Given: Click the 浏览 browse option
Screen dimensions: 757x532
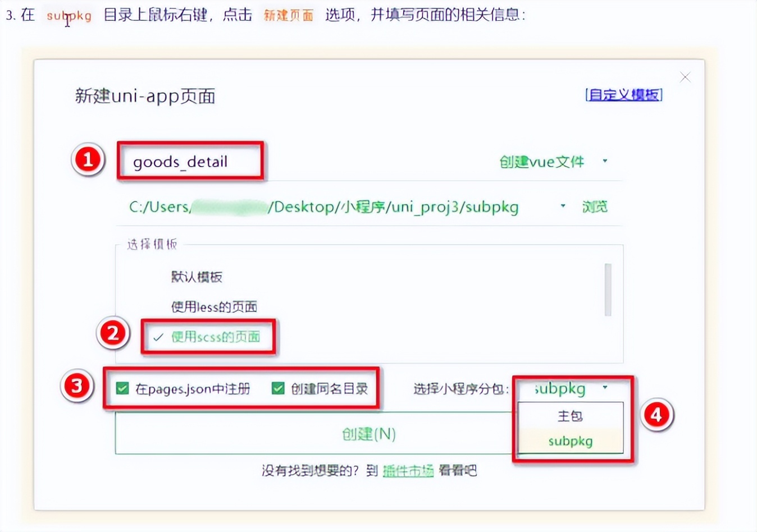Looking at the screenshot, I should click(x=595, y=207).
